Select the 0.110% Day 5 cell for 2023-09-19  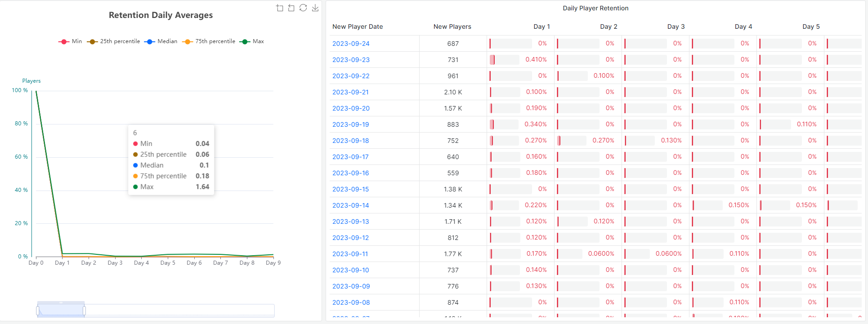pyautogui.click(x=791, y=124)
